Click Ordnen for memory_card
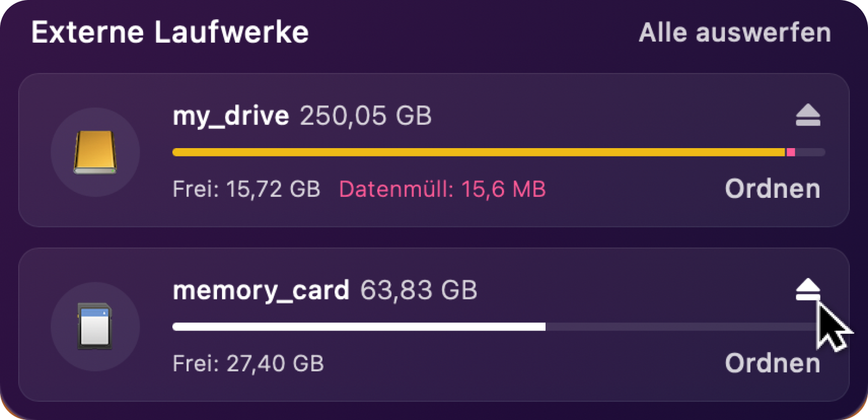Image resolution: width=868 pixels, height=420 pixels. pos(772,363)
